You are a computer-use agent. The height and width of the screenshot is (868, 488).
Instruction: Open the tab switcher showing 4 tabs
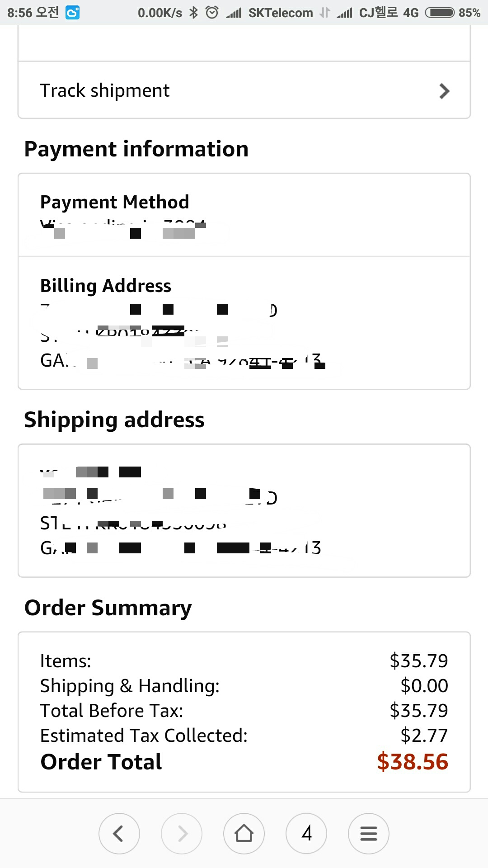point(306,833)
